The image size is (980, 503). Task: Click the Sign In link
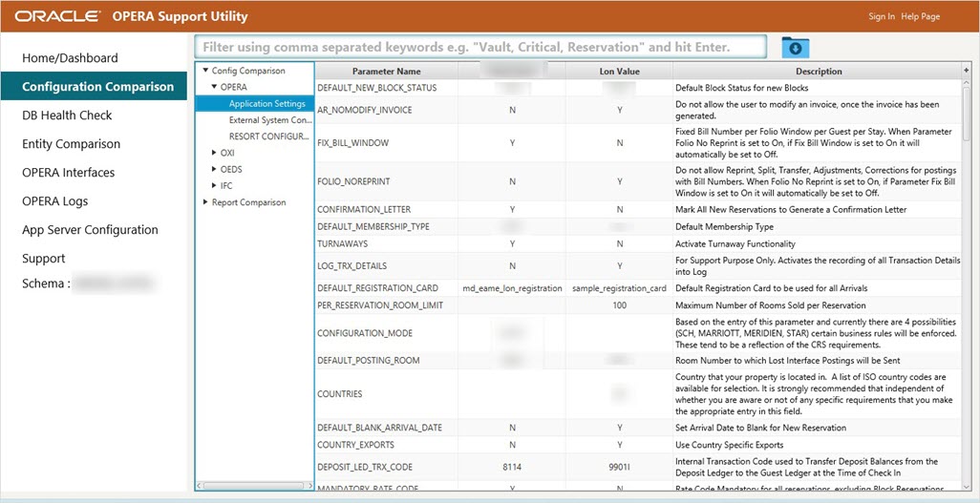pyautogui.click(x=882, y=17)
